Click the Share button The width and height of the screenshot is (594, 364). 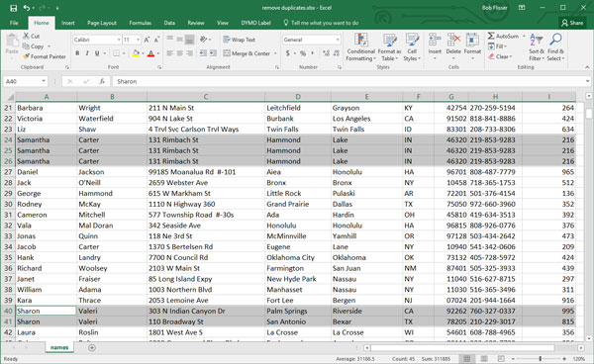coord(572,23)
